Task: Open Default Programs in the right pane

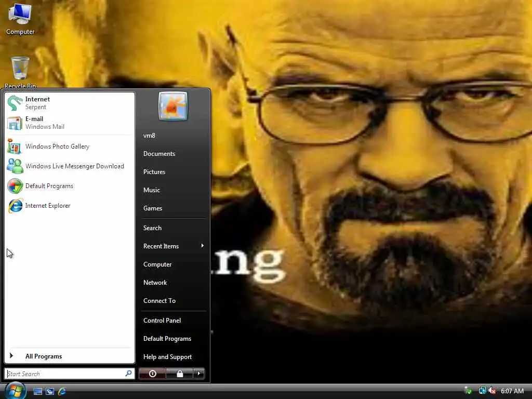Action: pyautogui.click(x=173, y=339)
